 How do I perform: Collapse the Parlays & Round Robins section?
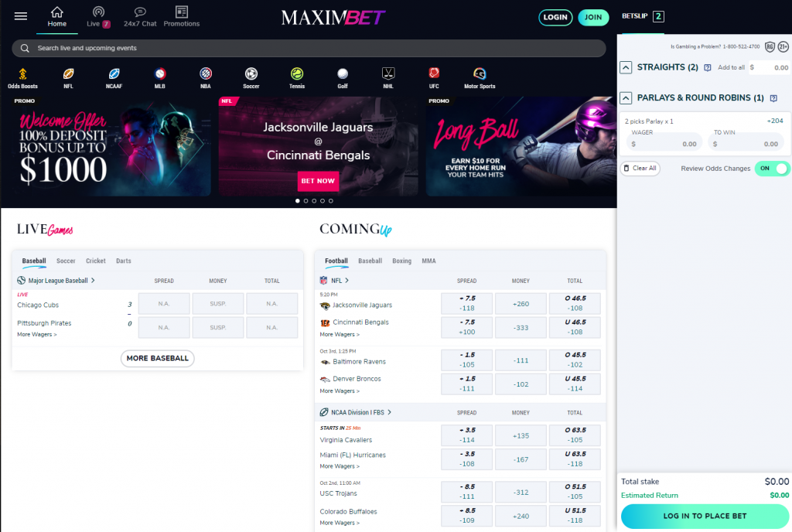pyautogui.click(x=625, y=98)
